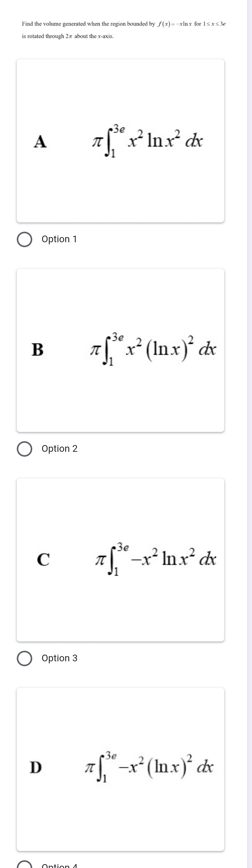Click the bold letter B label

pyautogui.click(x=37, y=350)
